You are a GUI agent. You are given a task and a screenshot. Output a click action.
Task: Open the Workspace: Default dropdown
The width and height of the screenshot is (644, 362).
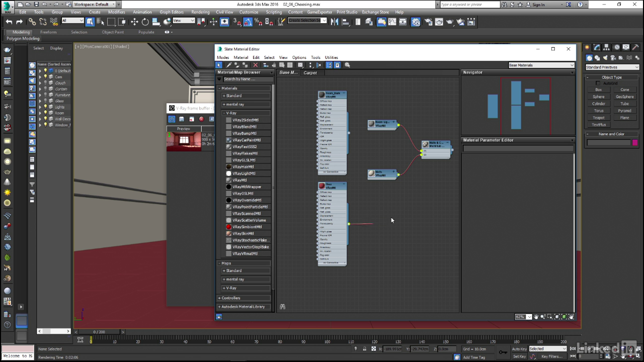click(x=95, y=4)
